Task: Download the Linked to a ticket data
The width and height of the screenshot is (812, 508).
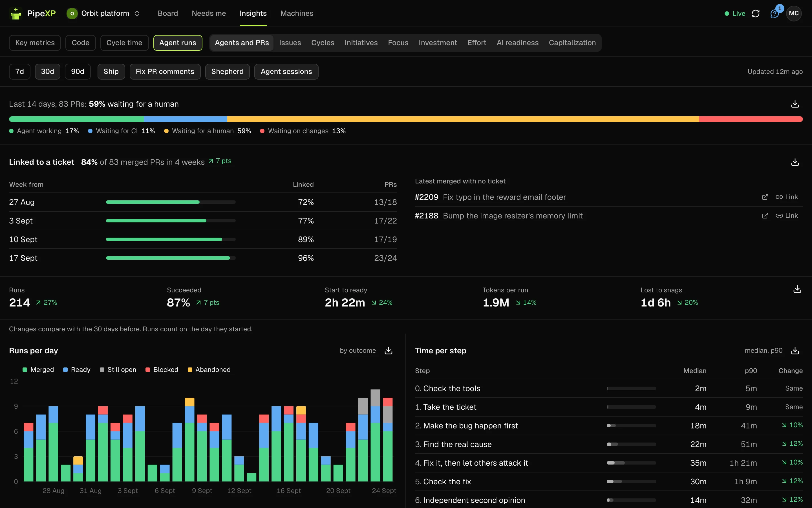Action: pos(795,162)
